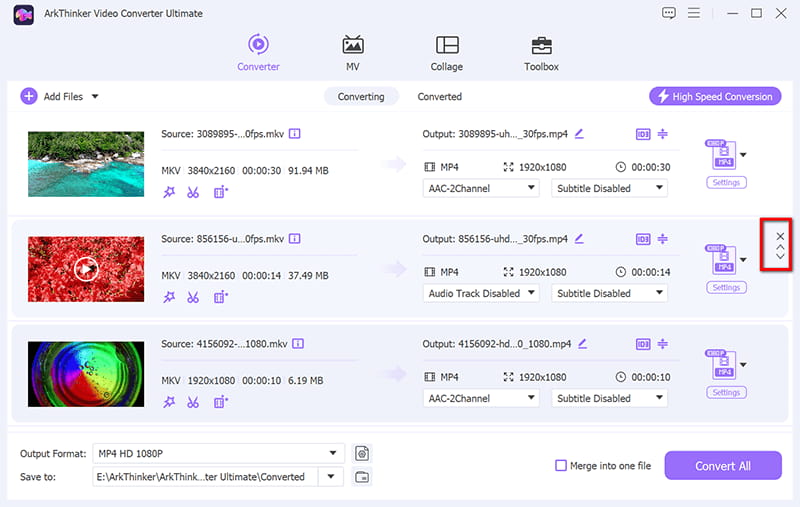Open Settings for 4156092 output
Screen dimensions: 800x507
coord(726,392)
